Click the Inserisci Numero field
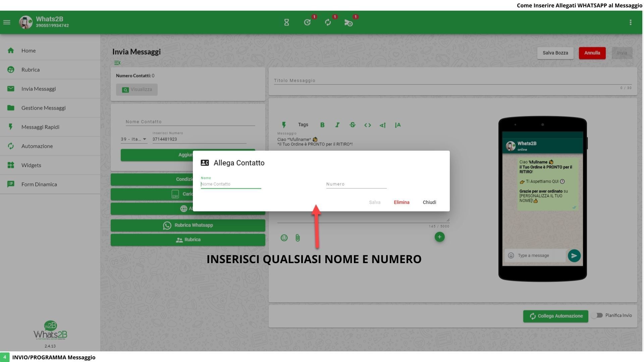Screen dimensions: 644x362 coord(199,139)
